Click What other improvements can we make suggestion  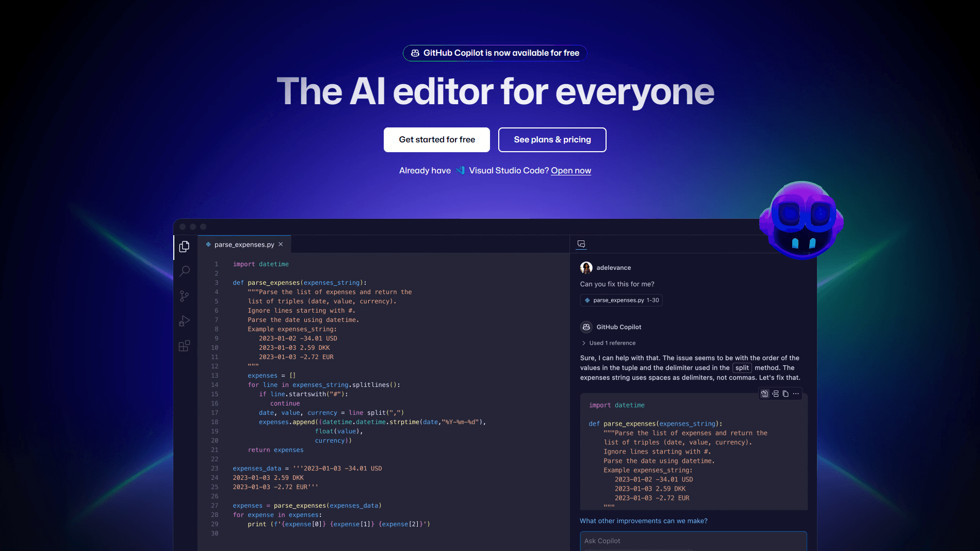pyautogui.click(x=644, y=521)
